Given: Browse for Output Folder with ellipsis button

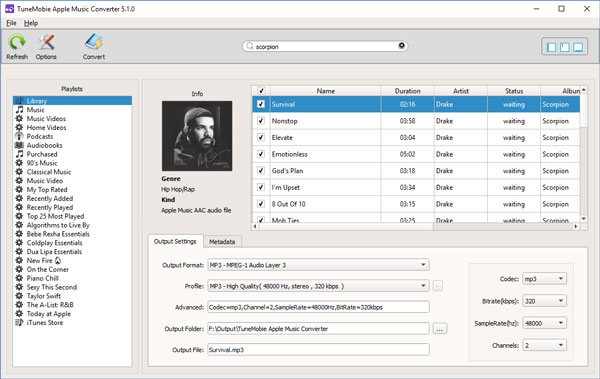Looking at the screenshot, I should click(x=440, y=328).
